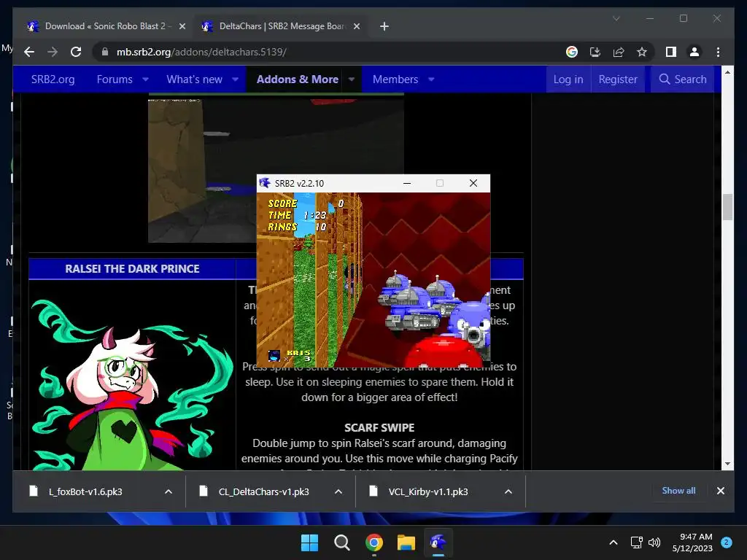Click the gameplay screenshot behind the SRB2 window

point(202,169)
